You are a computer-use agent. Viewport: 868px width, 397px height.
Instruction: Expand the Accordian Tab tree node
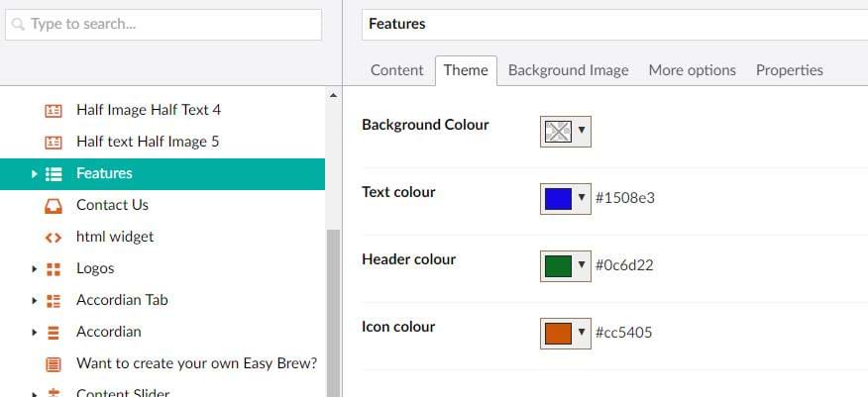coord(35,300)
